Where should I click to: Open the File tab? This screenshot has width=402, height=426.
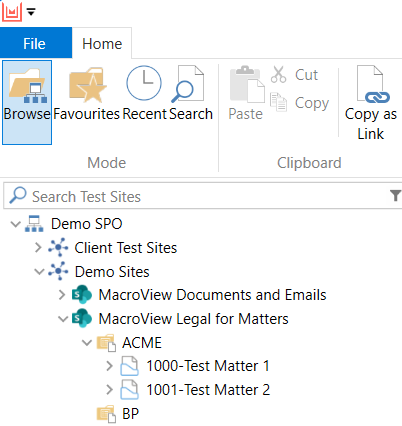click(34, 43)
